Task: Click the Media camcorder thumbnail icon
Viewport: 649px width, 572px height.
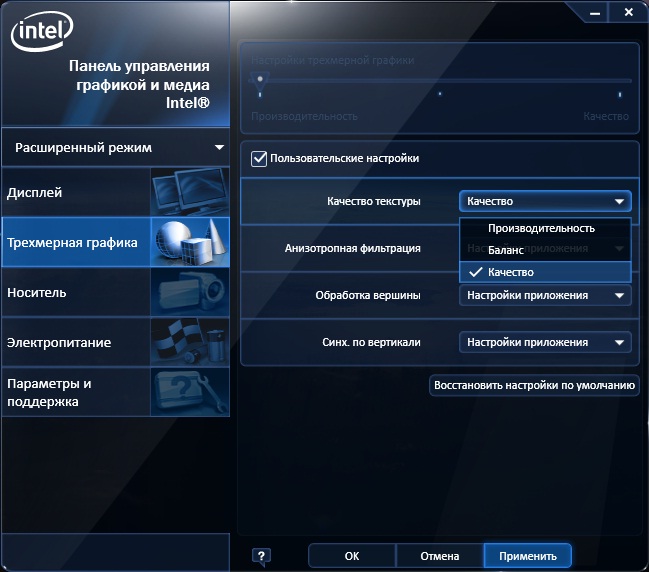Action: pyautogui.click(x=190, y=292)
